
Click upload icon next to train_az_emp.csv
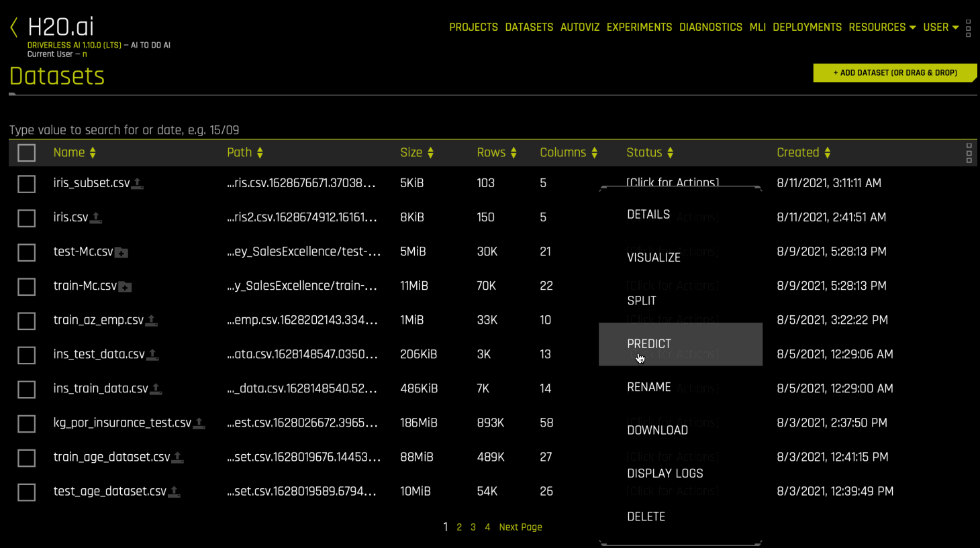point(152,321)
